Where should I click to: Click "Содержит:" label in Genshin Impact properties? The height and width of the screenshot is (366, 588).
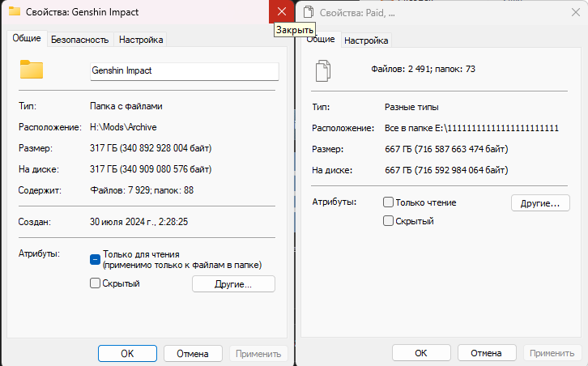coord(40,190)
